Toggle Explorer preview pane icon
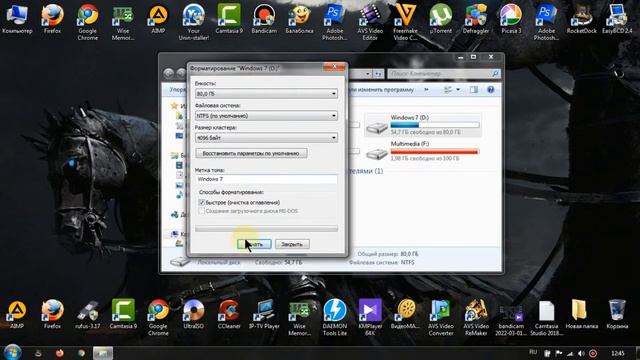 pos(473,90)
